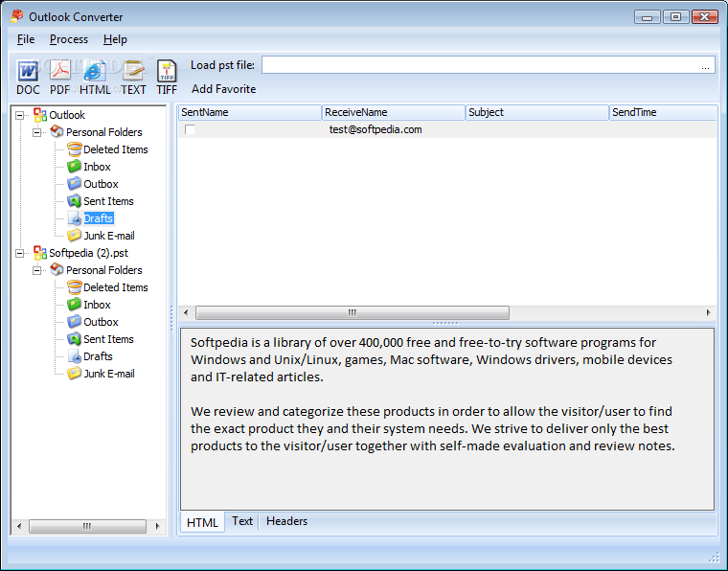Click Deleted Items icon under Softpedia (2).pst
The height and width of the screenshot is (571, 728).
(75, 287)
